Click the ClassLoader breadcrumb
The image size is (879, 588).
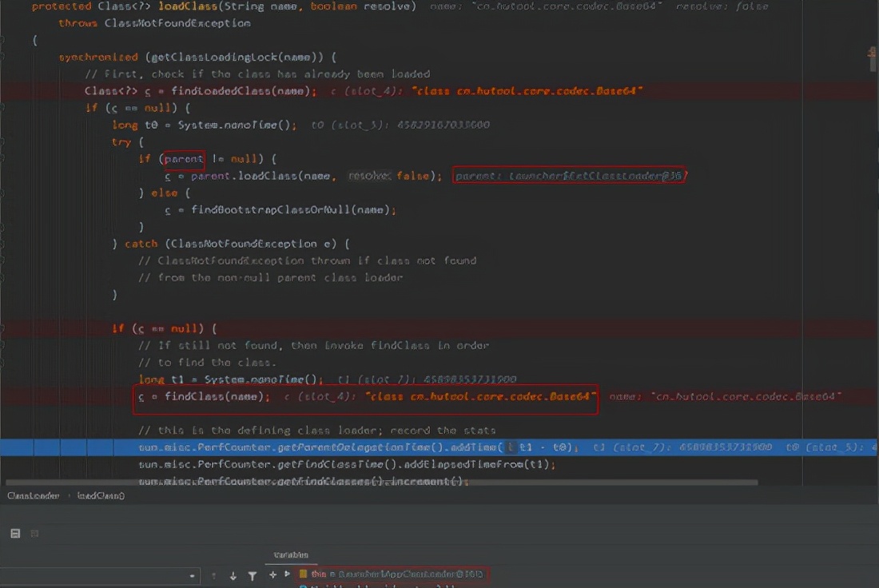(x=33, y=495)
